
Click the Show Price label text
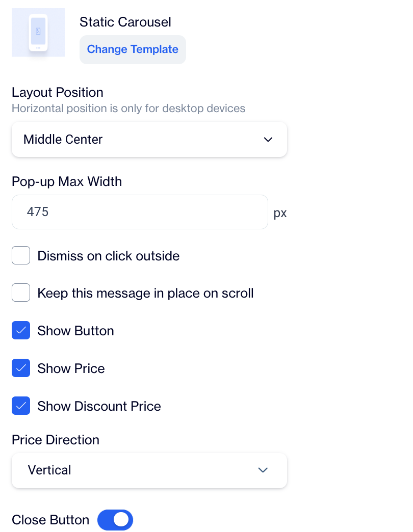pos(71,368)
